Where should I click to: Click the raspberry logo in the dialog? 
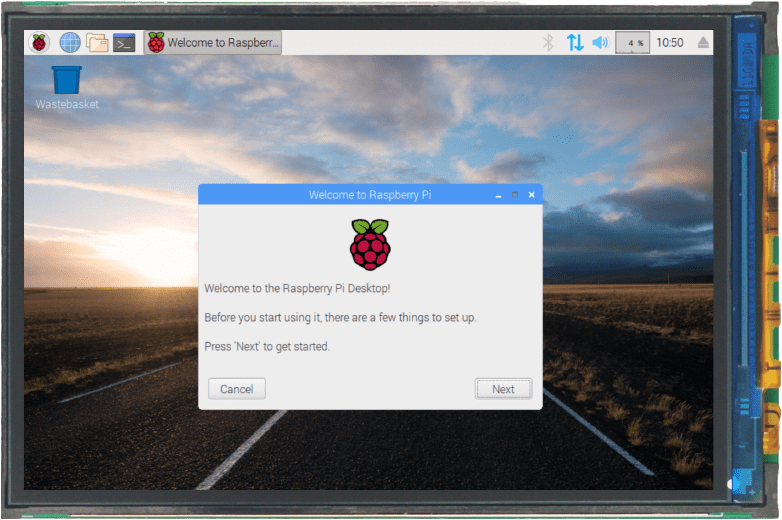370,244
